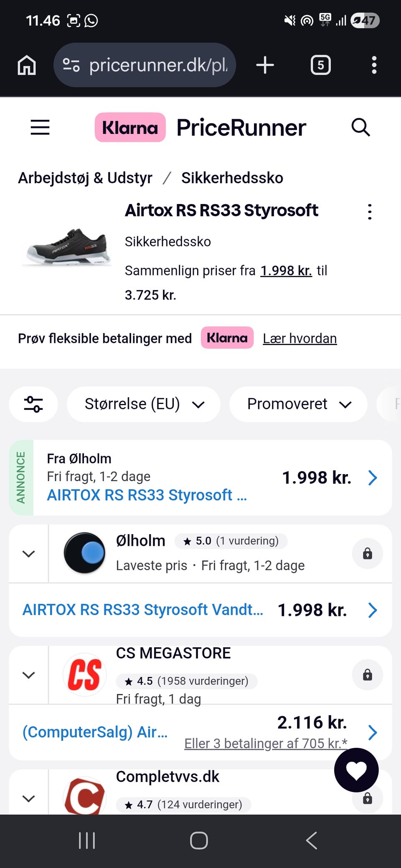Click the pricerunner.dk address bar

pyautogui.click(x=145, y=65)
